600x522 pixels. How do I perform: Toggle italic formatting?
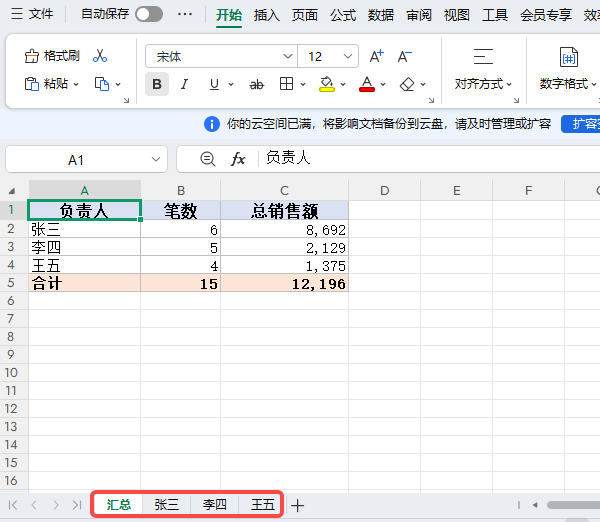(184, 84)
